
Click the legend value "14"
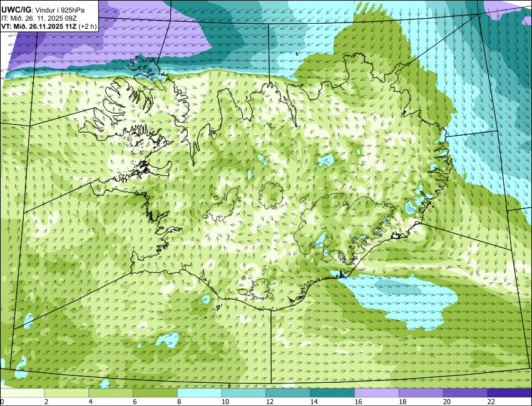tap(314, 402)
